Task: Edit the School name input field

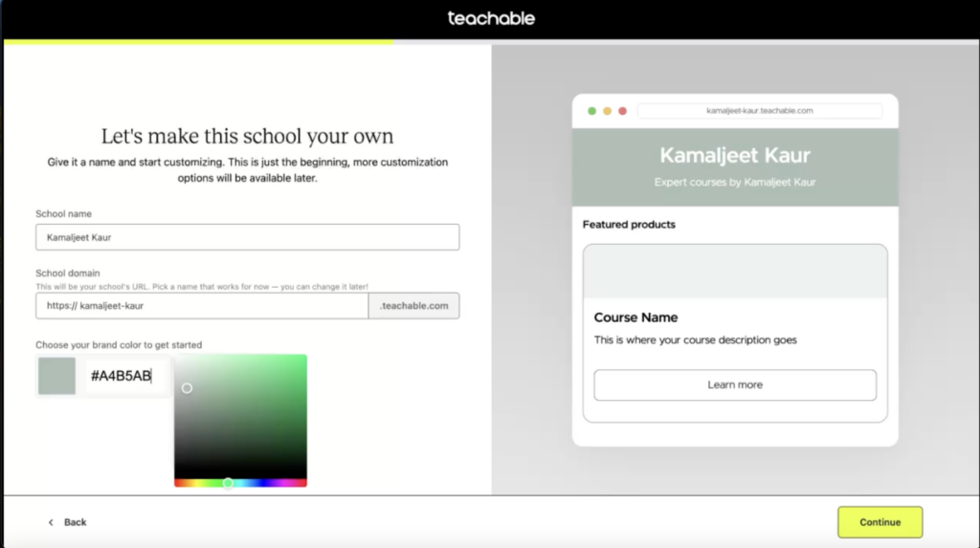Action: click(248, 237)
